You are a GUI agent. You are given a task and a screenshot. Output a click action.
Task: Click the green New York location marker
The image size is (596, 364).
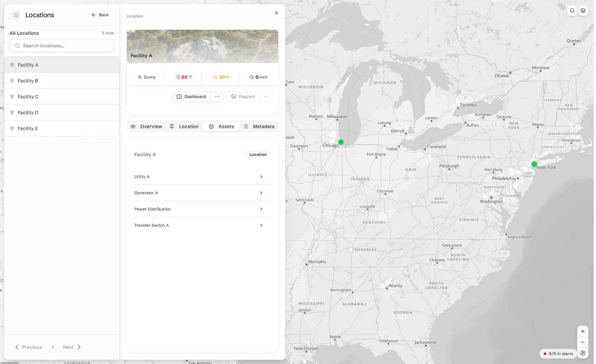click(534, 164)
